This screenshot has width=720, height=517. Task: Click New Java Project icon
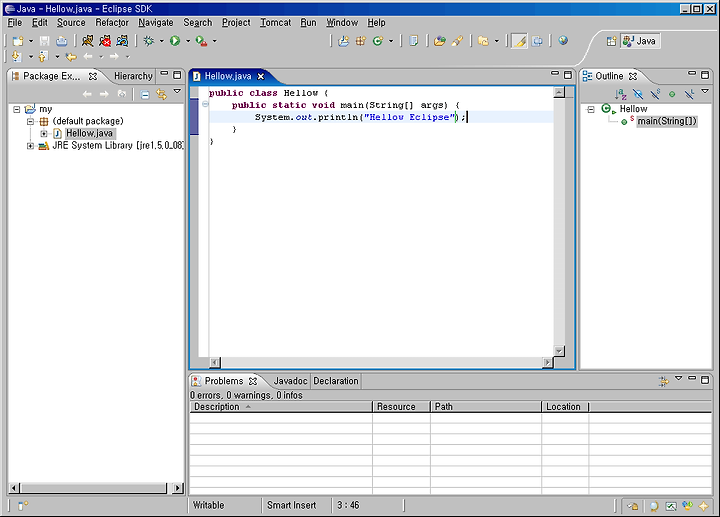[x=343, y=41]
